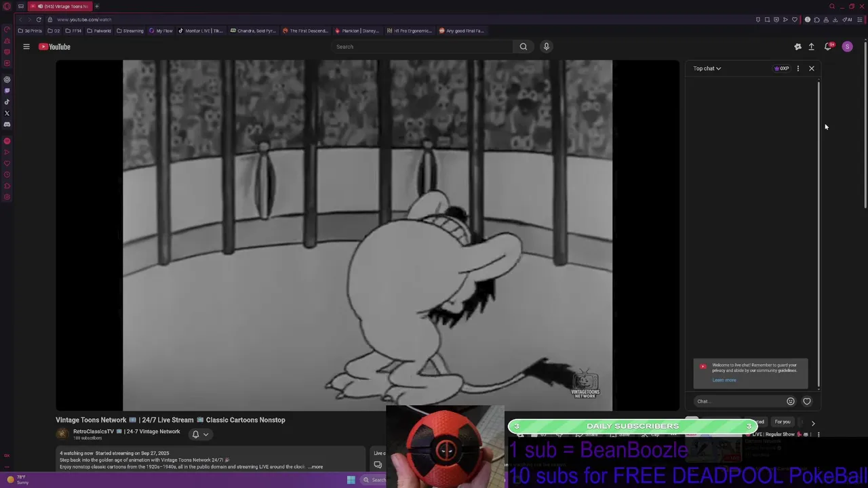The image size is (868, 488).
Task: Expand the subscription notification bell dropdown
Action: (x=200, y=434)
